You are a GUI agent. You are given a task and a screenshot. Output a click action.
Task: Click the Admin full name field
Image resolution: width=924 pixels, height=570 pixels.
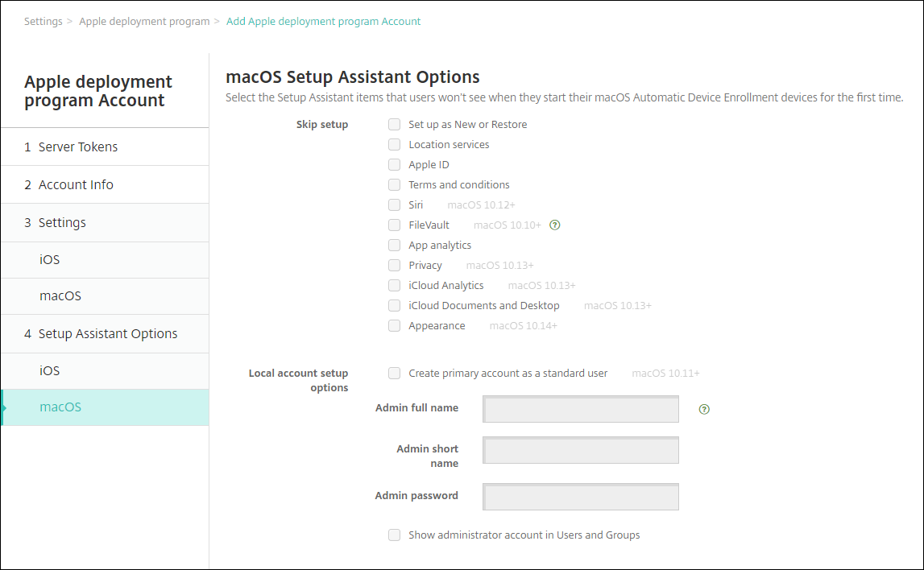click(581, 409)
